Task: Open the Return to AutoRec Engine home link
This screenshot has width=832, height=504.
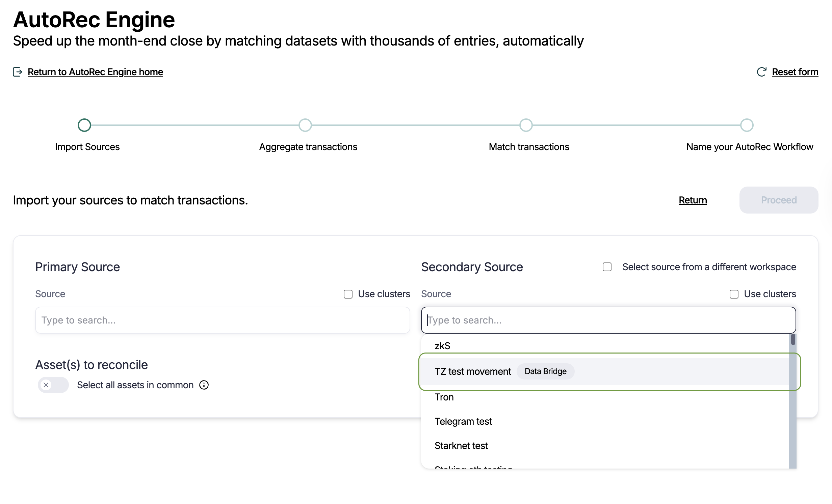Action: click(x=95, y=72)
